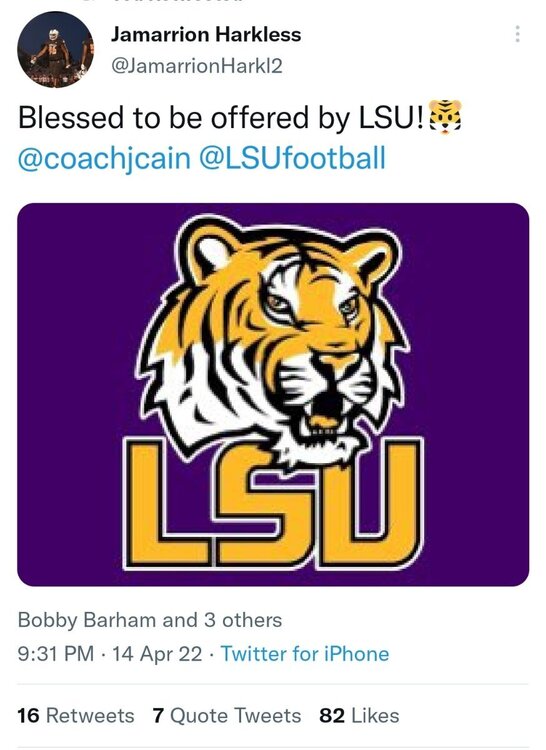
Task: Open the @coachjcain mention
Action: (104, 159)
